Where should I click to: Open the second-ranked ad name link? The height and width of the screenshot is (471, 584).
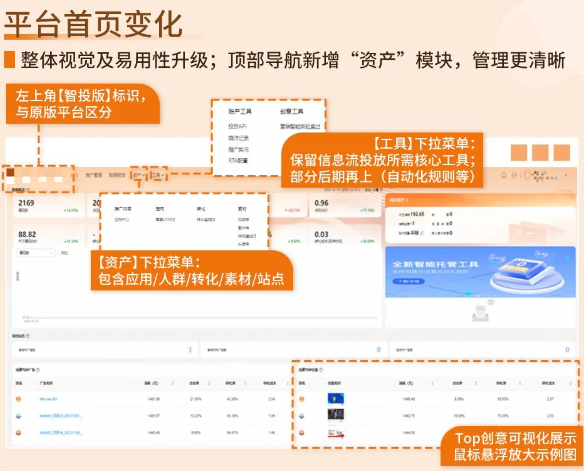tap(61, 416)
